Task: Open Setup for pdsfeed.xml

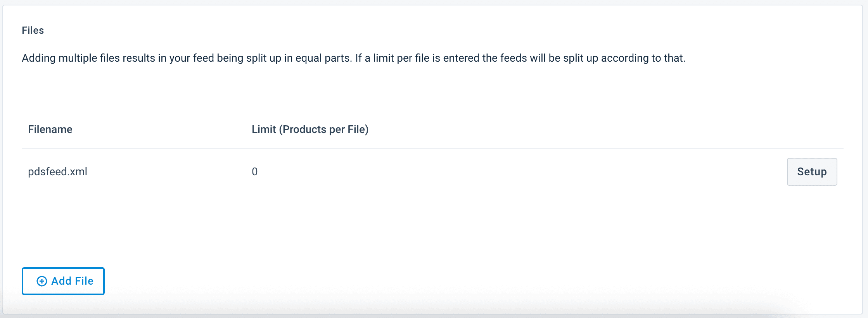Action: coord(812,172)
